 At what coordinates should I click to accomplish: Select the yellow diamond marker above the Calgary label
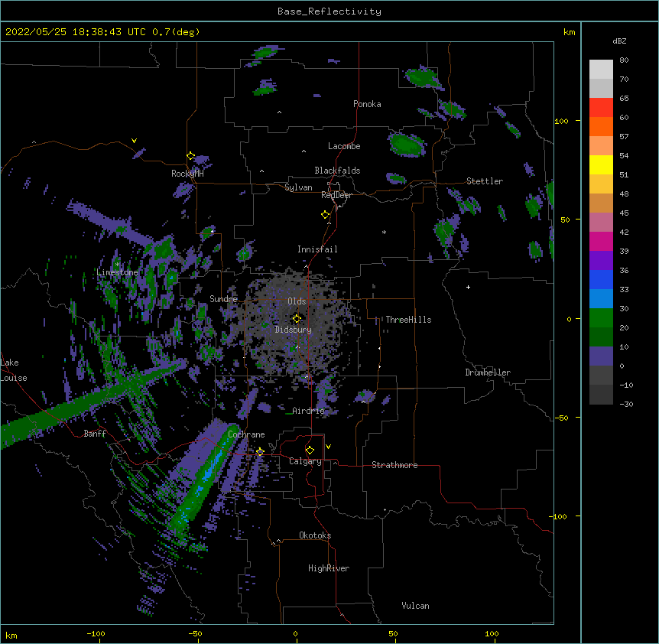coord(310,450)
